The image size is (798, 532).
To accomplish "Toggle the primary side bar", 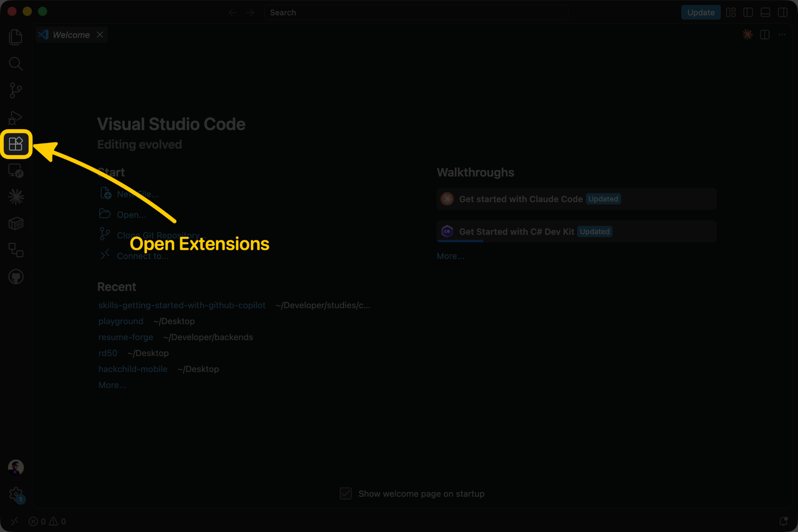I will (748, 12).
